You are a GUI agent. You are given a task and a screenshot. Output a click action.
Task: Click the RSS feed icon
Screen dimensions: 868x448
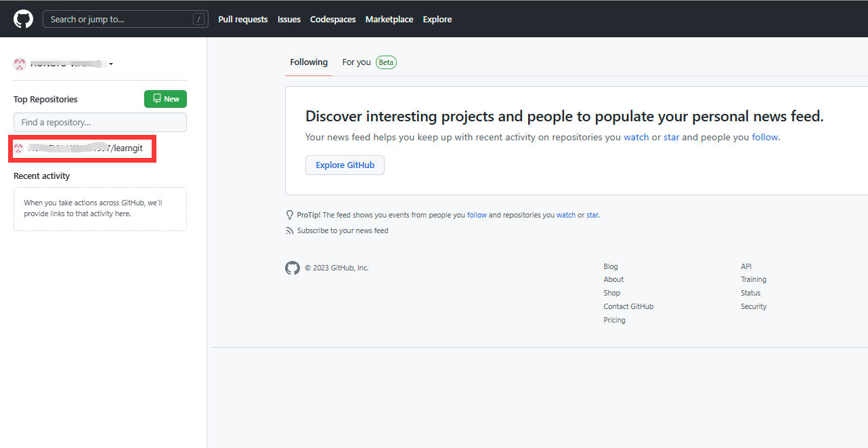click(x=290, y=230)
